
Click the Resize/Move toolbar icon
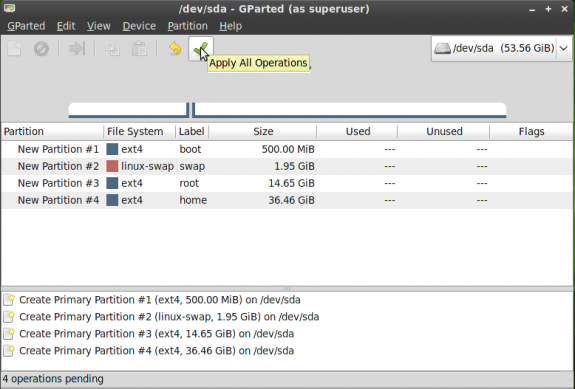(77, 48)
